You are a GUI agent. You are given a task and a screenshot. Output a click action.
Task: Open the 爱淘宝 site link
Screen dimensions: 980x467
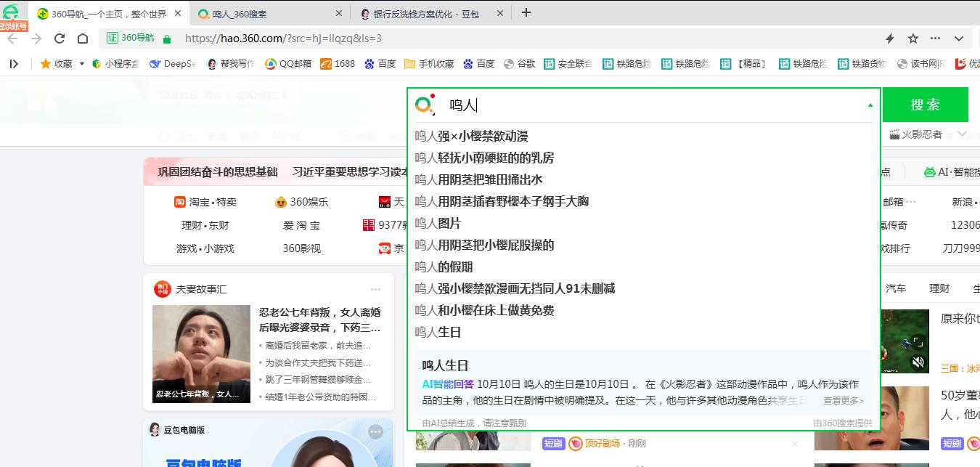pos(301,225)
